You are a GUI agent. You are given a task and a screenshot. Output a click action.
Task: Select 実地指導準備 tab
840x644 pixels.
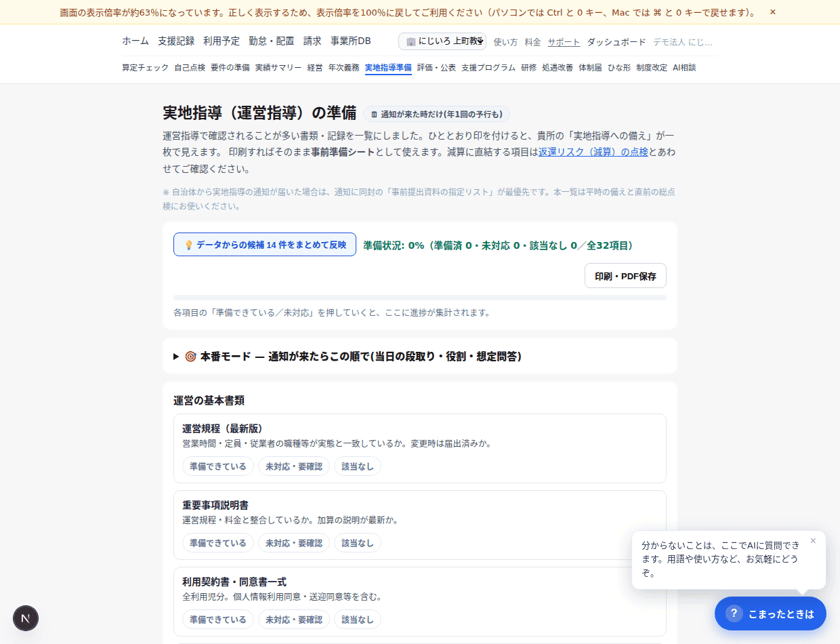pyautogui.click(x=388, y=68)
